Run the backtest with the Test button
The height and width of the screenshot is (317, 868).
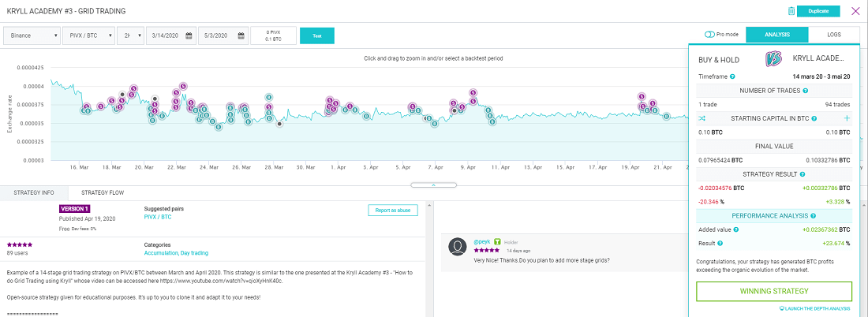(x=317, y=35)
